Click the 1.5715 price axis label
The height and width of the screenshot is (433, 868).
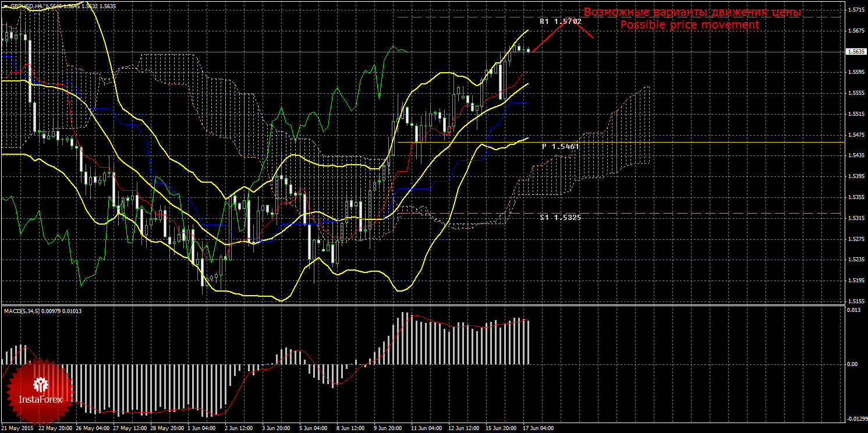click(855, 10)
